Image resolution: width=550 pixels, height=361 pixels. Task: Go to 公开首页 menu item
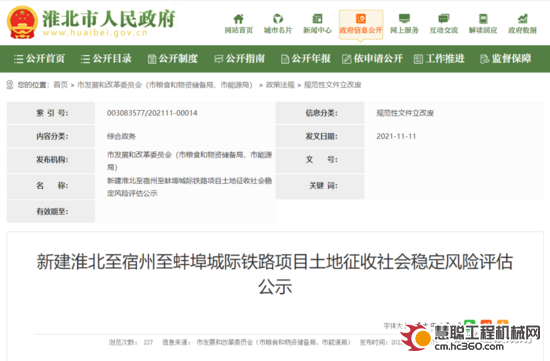[39, 59]
